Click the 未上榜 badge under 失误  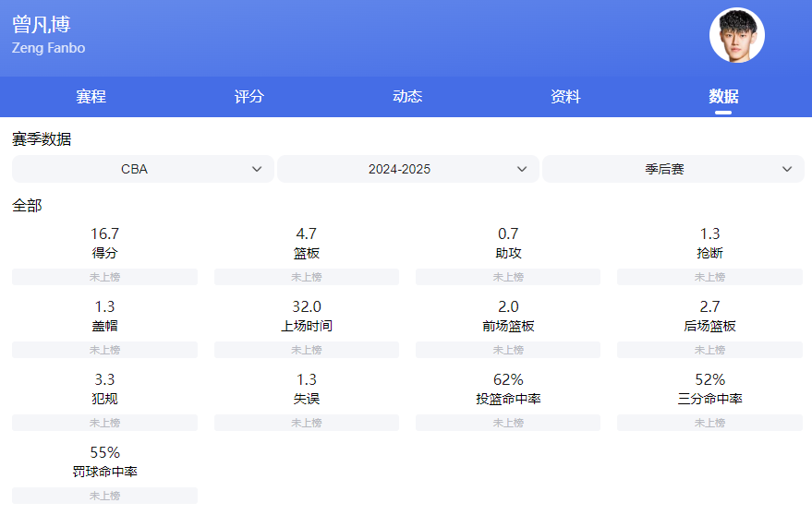tap(307, 423)
